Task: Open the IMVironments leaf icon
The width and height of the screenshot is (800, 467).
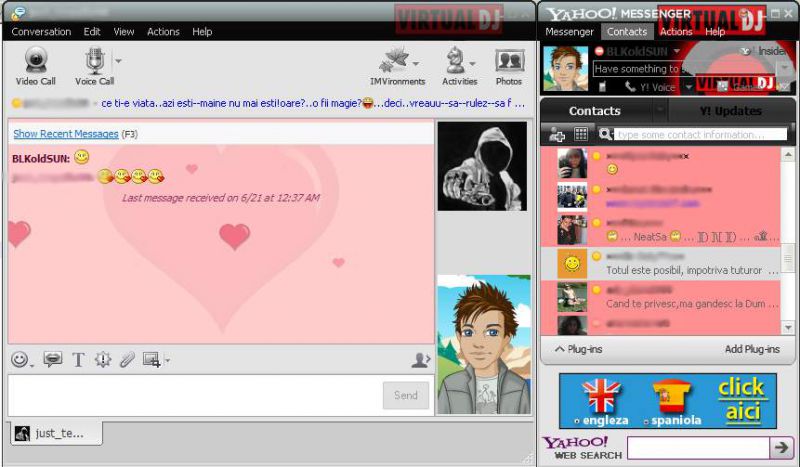Action: [394, 59]
